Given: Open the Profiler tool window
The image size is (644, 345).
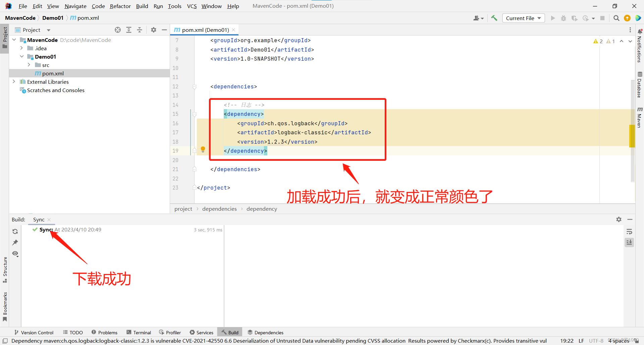Looking at the screenshot, I should coord(170,333).
